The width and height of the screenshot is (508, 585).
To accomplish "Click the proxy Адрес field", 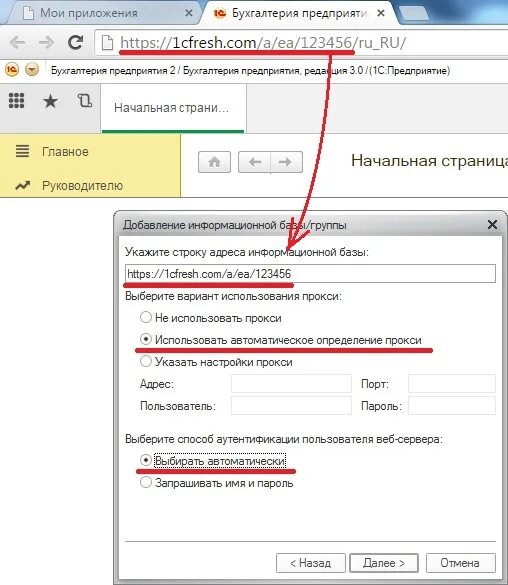I will (x=291, y=384).
